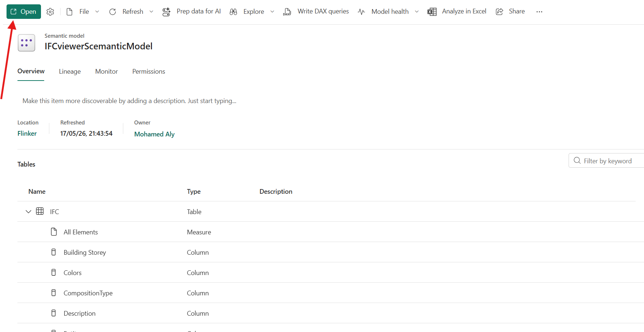Switch to the Monitor tab
Screen dimensions: 644x332
[107, 71]
